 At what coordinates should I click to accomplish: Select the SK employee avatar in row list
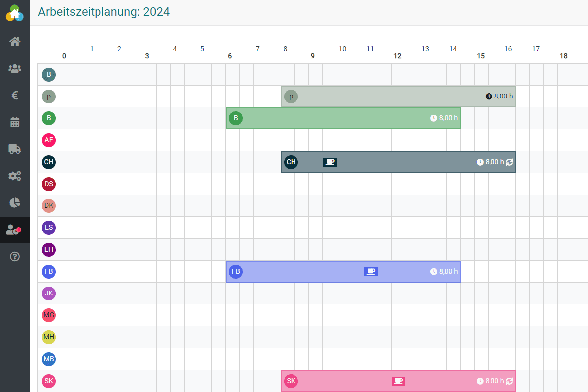click(x=49, y=381)
